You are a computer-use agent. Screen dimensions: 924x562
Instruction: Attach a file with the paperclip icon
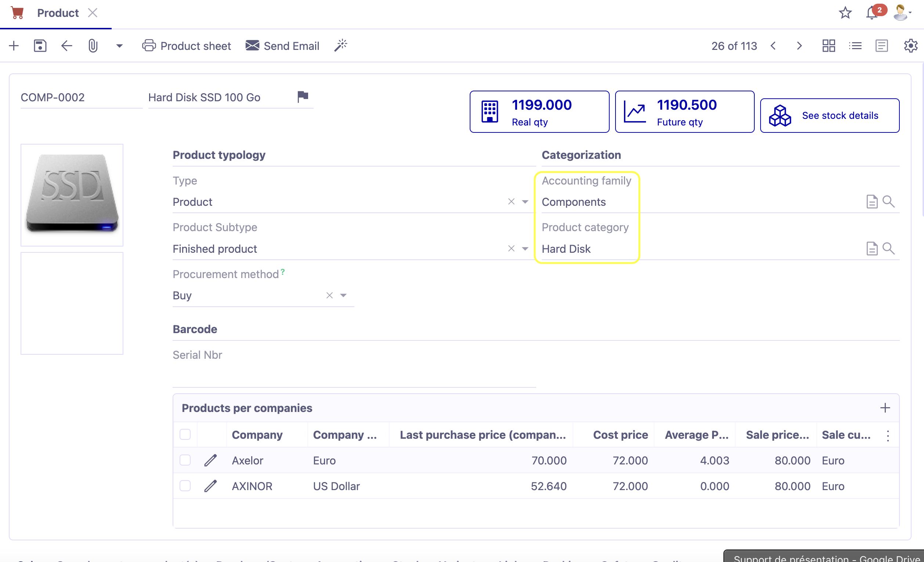tap(93, 45)
